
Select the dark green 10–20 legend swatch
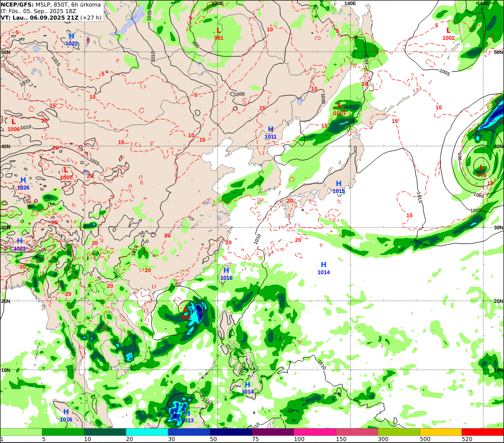pos(105,432)
